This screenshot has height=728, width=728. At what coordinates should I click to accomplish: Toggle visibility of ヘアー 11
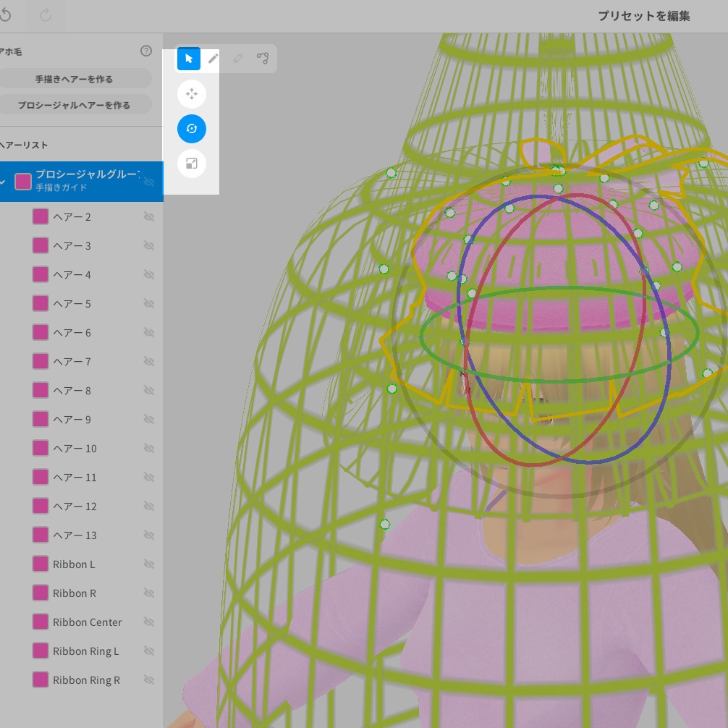coord(148,477)
